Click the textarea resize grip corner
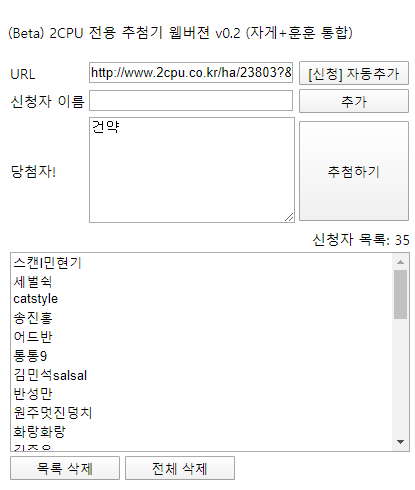The width and height of the screenshot is (415, 490). (x=289, y=217)
